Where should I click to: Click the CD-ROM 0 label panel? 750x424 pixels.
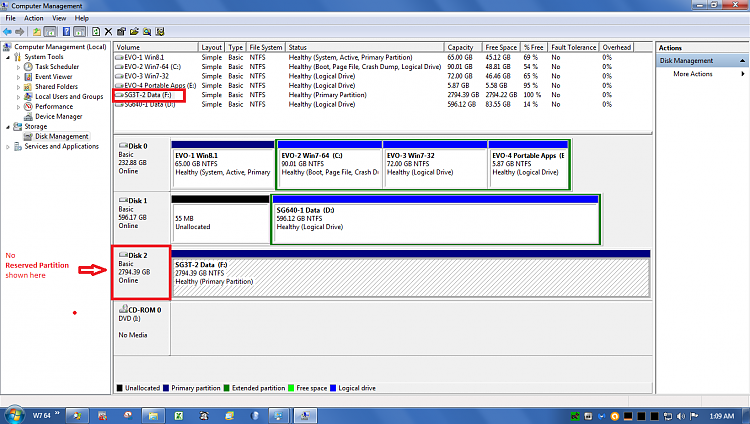coord(142,328)
